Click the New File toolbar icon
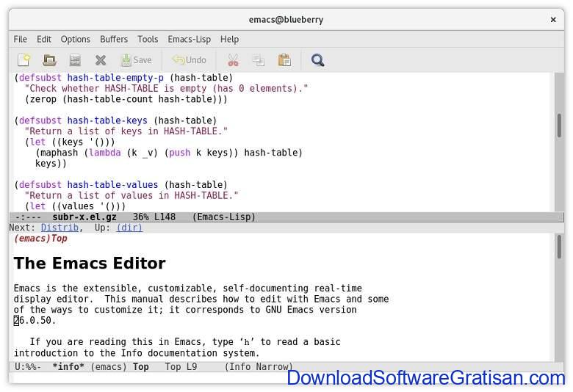The image size is (573, 392). (x=24, y=60)
